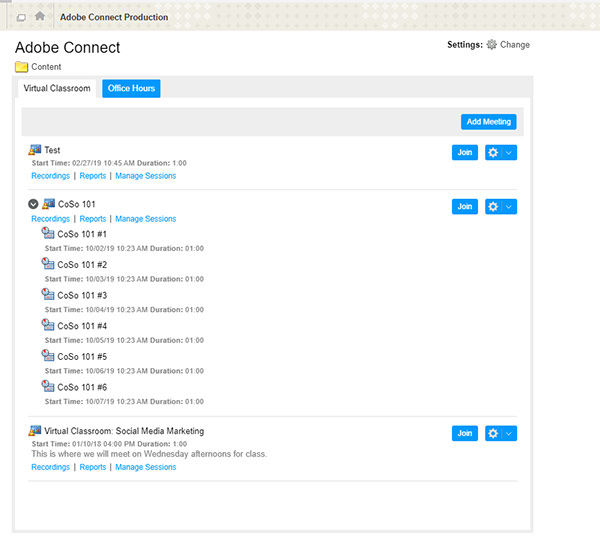Click the CoSo 101 #2 session title
This screenshot has height=537, width=600.
point(82,264)
